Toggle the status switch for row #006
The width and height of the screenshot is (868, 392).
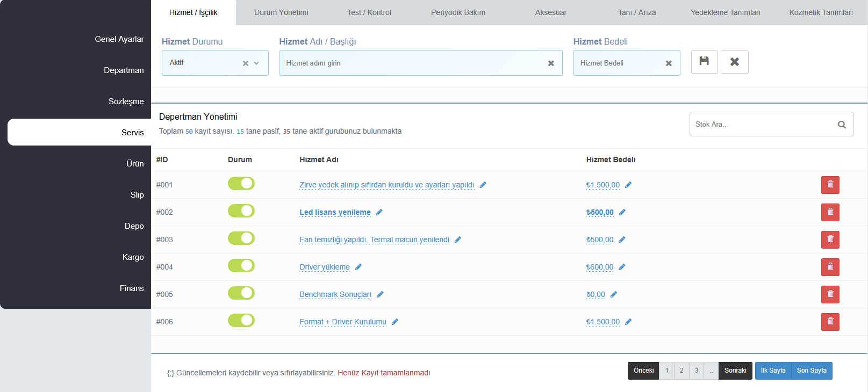241,321
